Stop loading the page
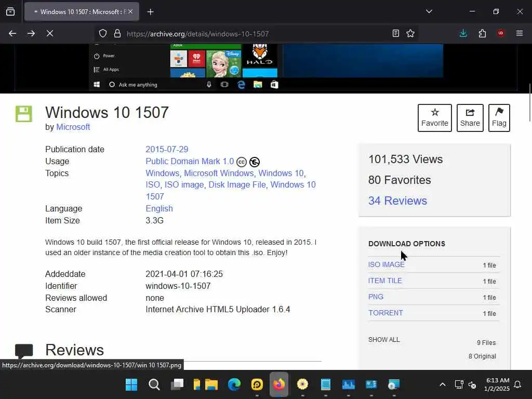The image size is (532, 399). 49,33
